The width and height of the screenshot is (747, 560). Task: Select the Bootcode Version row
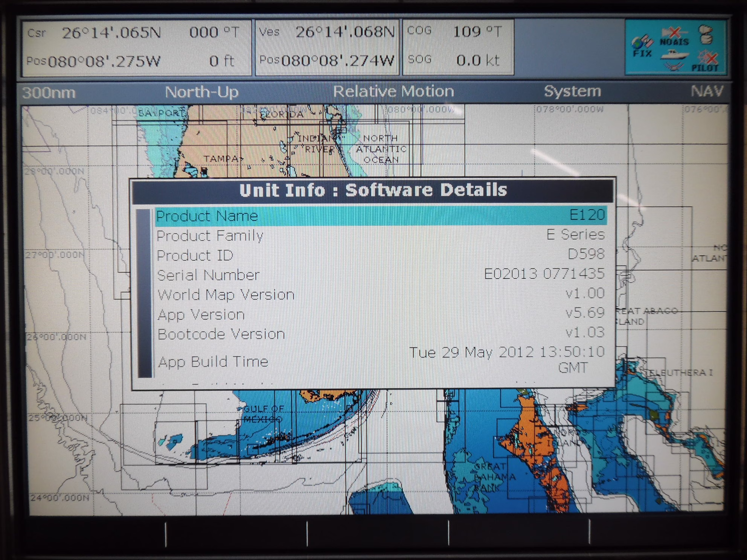pyautogui.click(x=380, y=333)
